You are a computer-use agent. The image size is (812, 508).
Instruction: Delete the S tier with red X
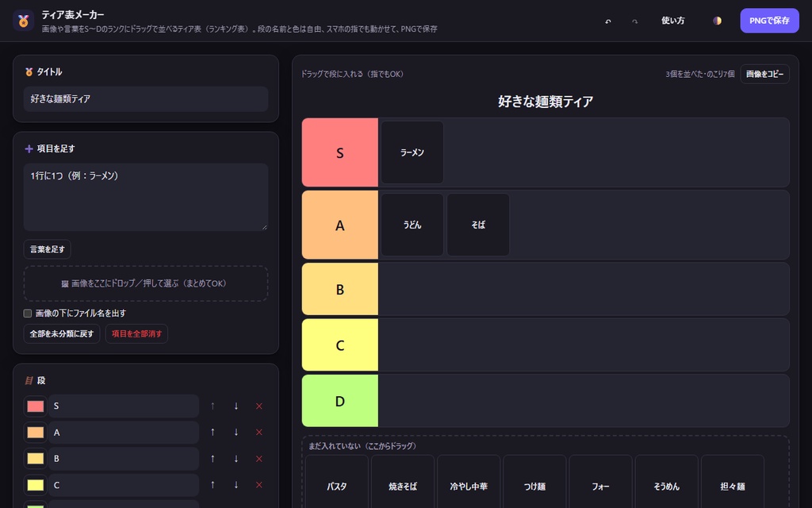tap(259, 406)
